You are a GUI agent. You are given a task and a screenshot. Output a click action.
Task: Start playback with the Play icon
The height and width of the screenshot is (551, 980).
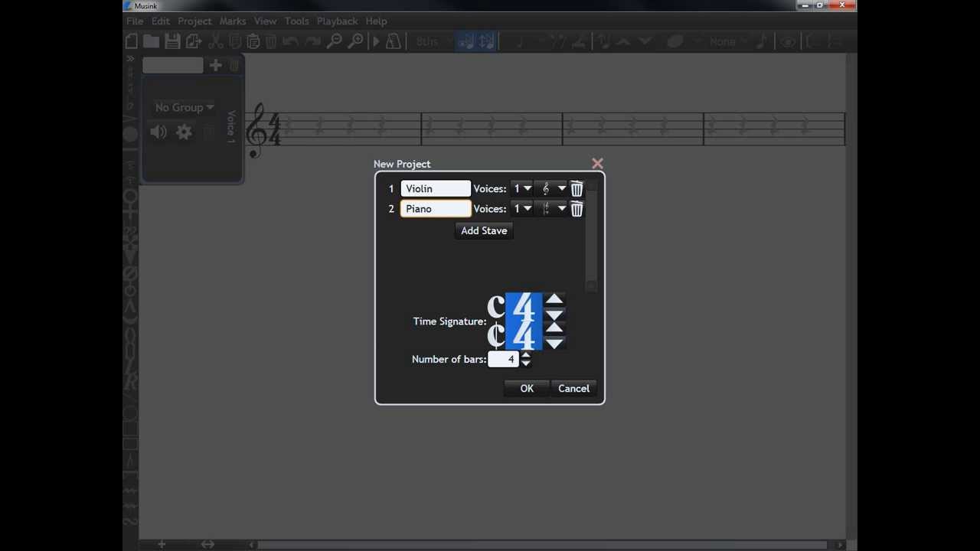point(376,42)
